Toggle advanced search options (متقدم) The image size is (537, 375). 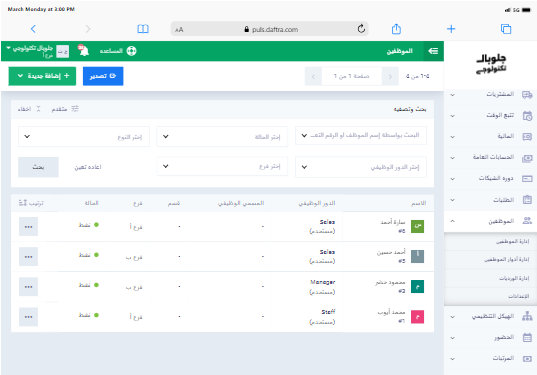tap(65, 109)
